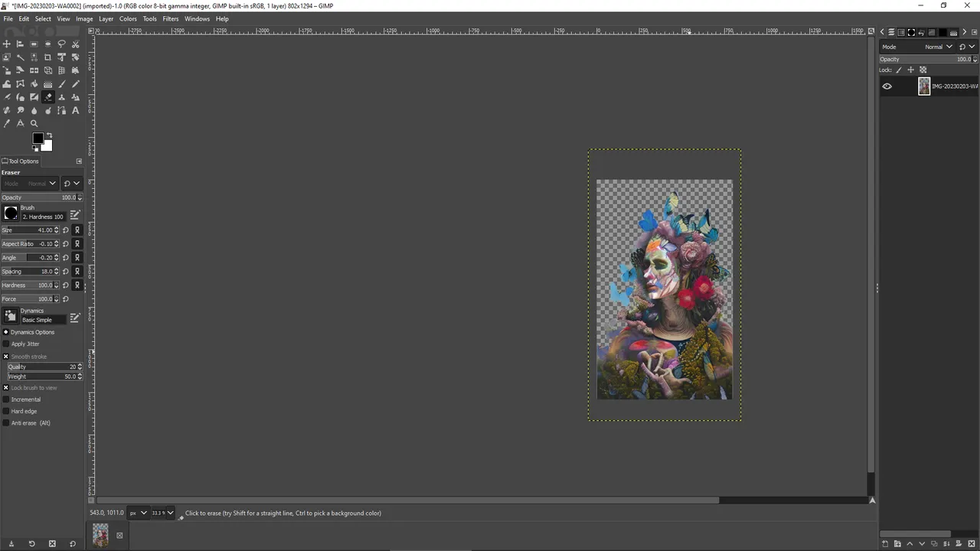Toggle Lock brush to view checkbox
Image resolution: width=980 pixels, height=551 pixels.
pyautogui.click(x=6, y=388)
